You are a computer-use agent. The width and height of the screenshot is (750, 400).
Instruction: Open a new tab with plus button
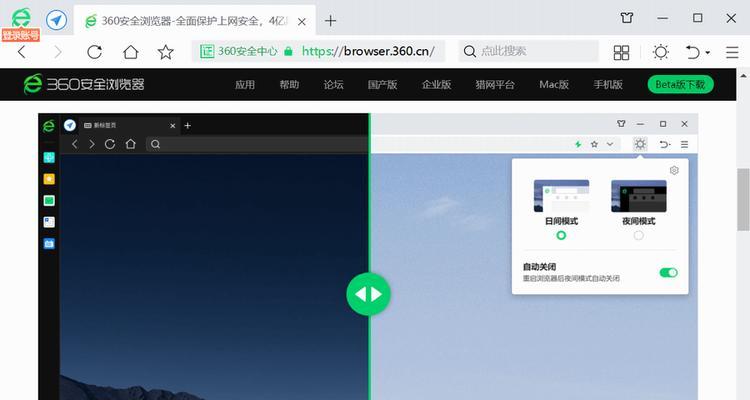[331, 21]
